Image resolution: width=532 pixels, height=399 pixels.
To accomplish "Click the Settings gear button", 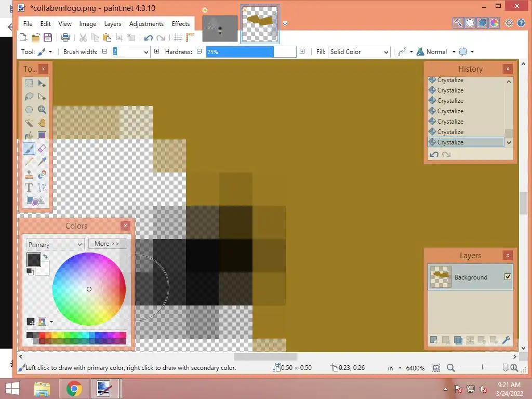I will coord(509,23).
